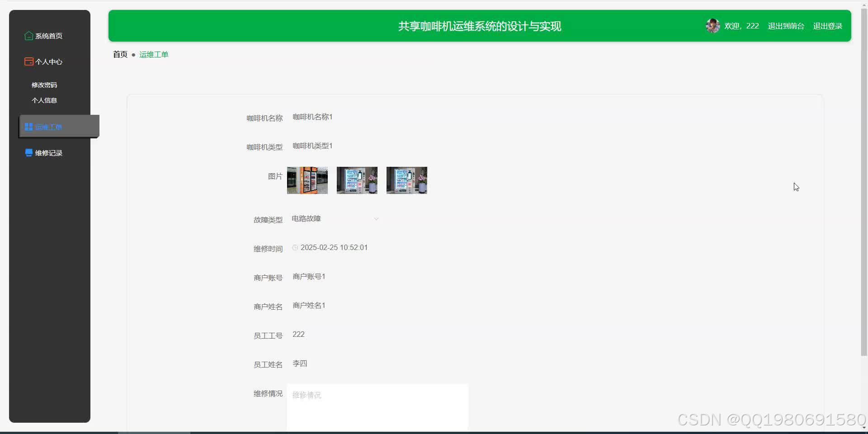Click the 个人中心 card icon in sidebar
The height and width of the screenshot is (434, 868).
coord(28,61)
